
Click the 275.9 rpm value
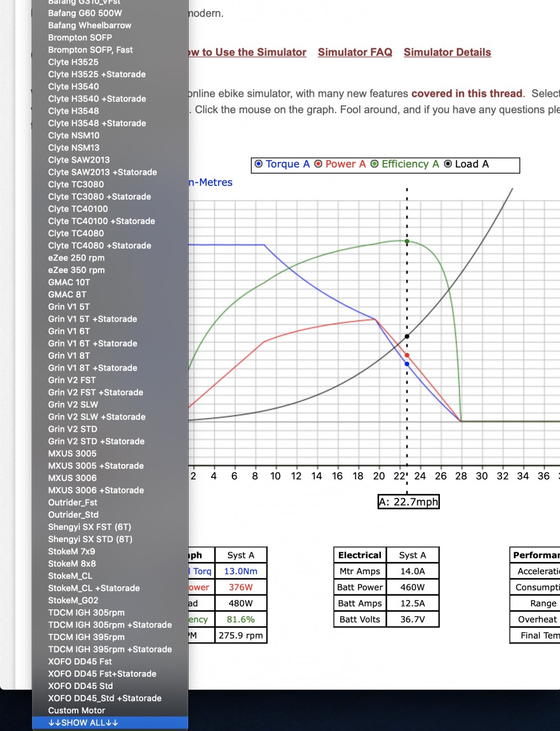click(241, 635)
